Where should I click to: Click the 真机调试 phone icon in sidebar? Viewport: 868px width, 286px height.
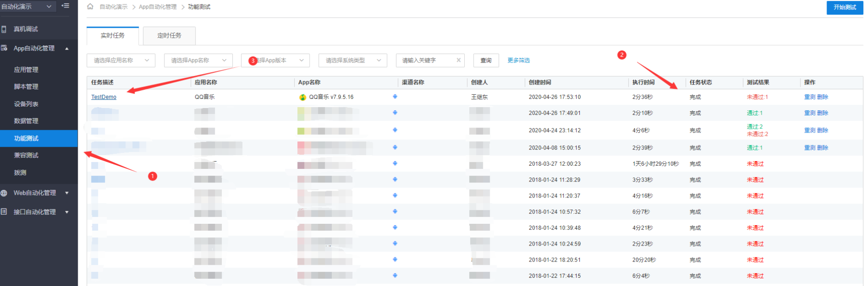[x=4, y=29]
